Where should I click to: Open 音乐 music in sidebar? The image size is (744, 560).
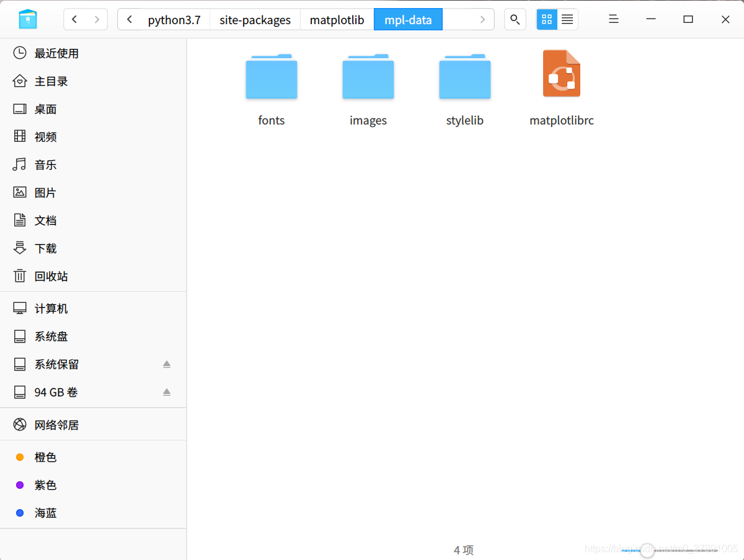93,165
